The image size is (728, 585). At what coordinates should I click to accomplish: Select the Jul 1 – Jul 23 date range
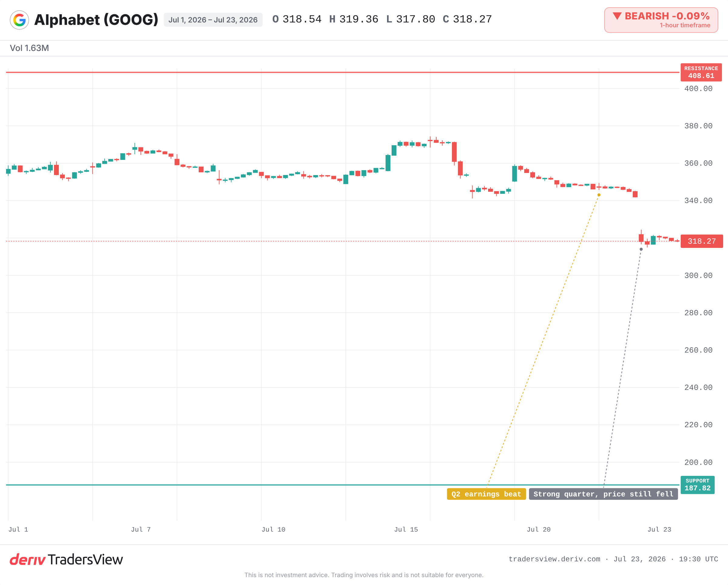pyautogui.click(x=213, y=20)
